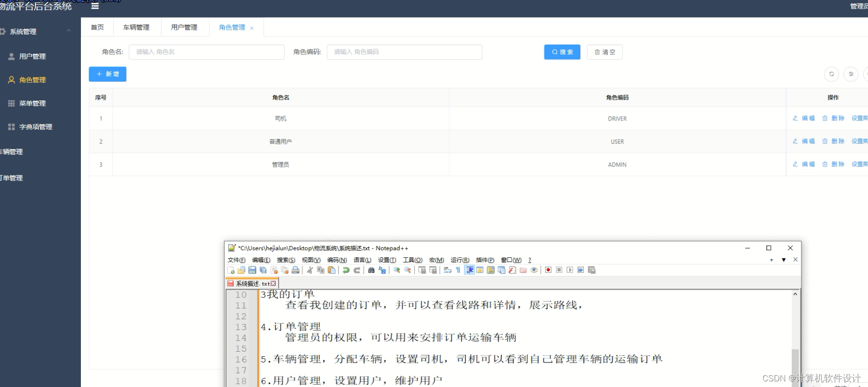Click 编辑 for the 司机 role

tap(804, 118)
